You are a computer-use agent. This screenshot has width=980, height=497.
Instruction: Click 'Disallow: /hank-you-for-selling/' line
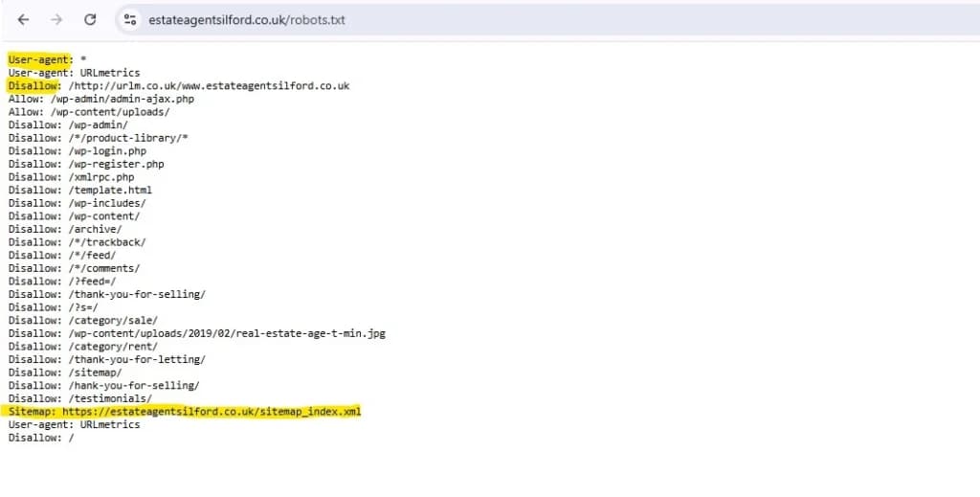[x=103, y=386]
